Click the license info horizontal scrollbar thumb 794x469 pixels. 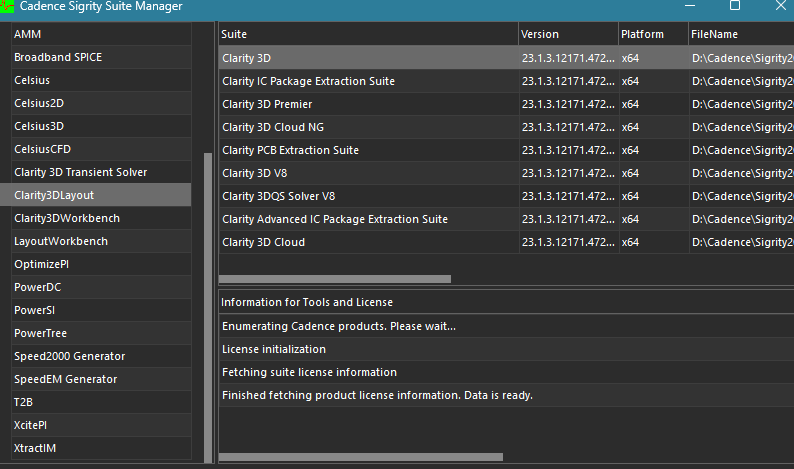click(x=361, y=457)
